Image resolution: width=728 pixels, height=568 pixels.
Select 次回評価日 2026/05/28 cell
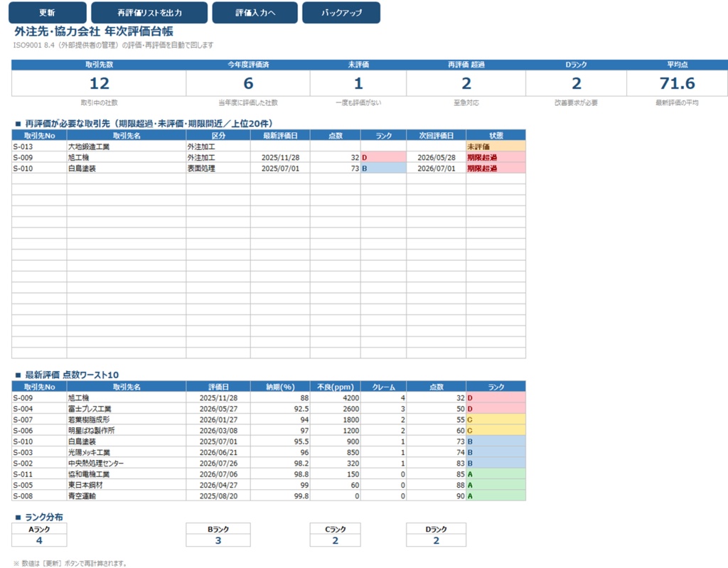click(x=436, y=157)
